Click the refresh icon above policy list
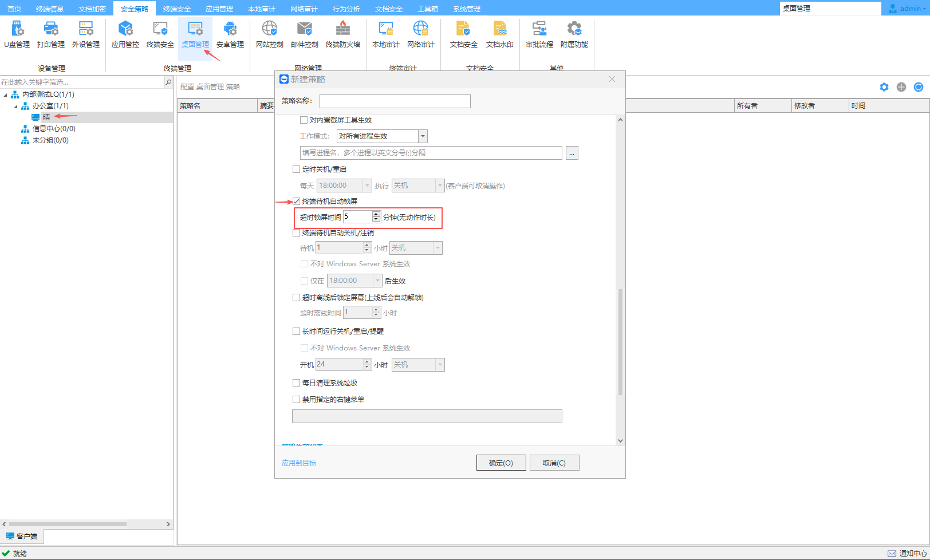The image size is (930, 560). point(919,87)
